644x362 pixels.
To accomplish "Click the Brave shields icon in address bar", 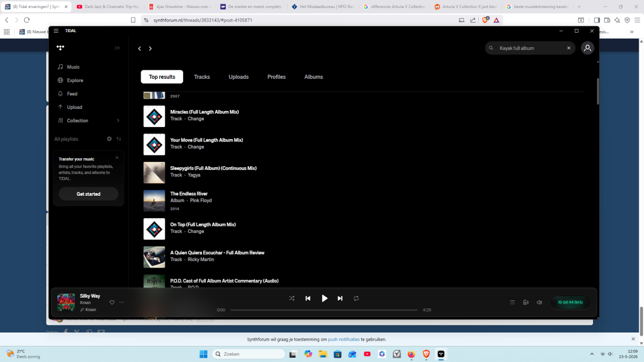I will pyautogui.click(x=485, y=20).
